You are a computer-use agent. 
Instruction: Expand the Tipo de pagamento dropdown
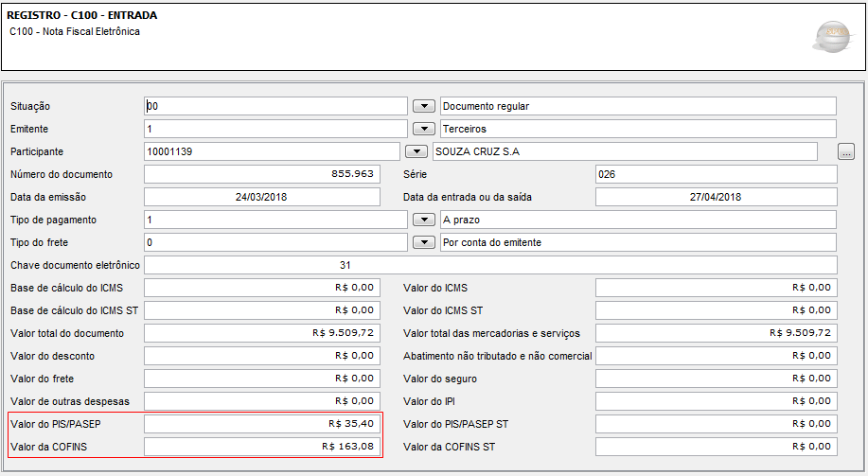click(x=425, y=220)
